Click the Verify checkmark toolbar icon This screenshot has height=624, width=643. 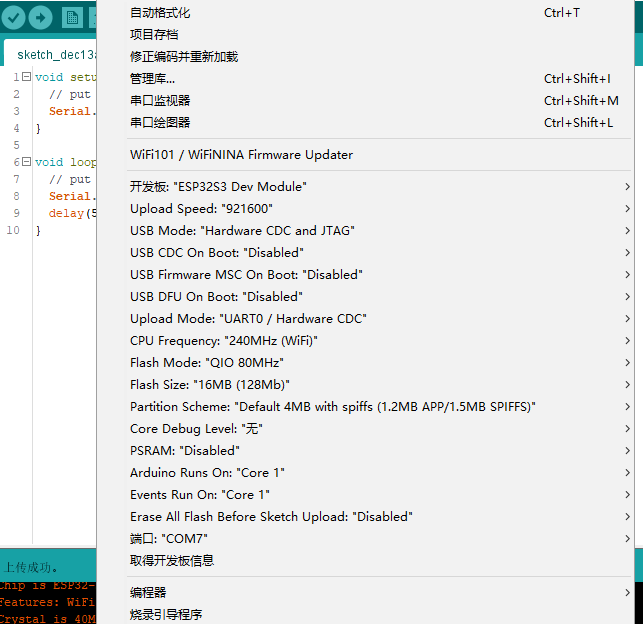pos(14,17)
